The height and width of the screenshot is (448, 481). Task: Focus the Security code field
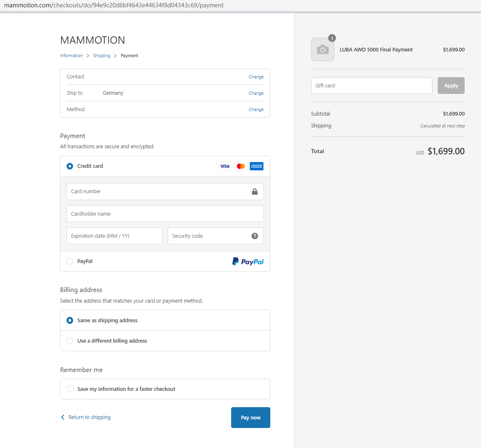point(216,236)
